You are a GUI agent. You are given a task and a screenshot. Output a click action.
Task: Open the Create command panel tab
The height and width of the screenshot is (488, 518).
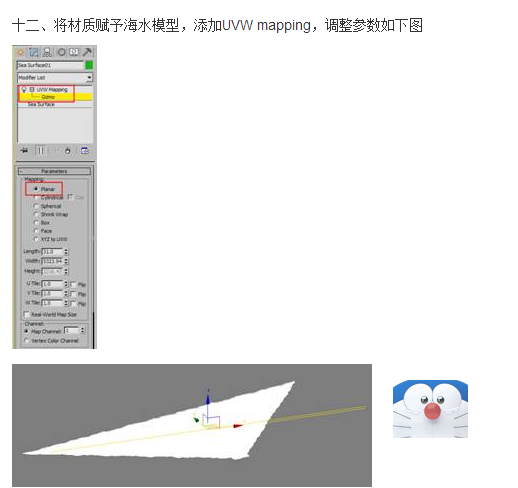click(21, 52)
